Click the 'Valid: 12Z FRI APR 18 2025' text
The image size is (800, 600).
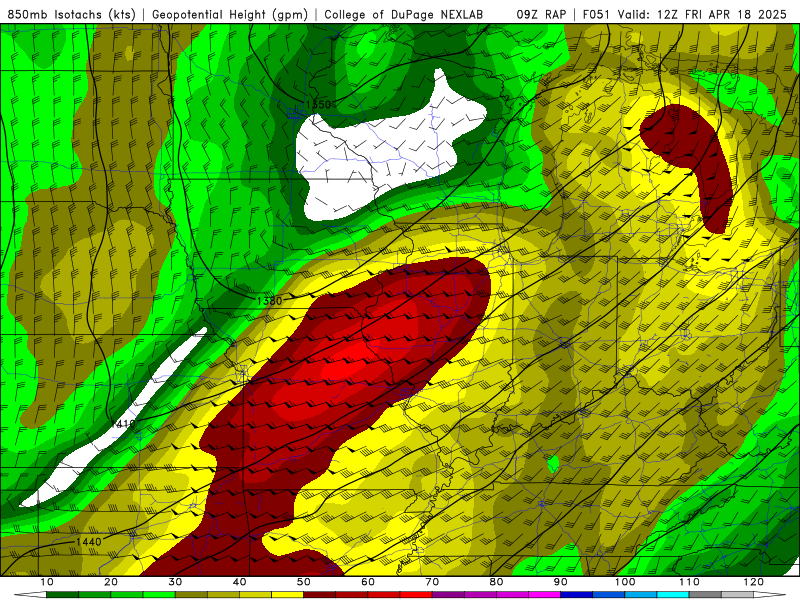tap(703, 15)
